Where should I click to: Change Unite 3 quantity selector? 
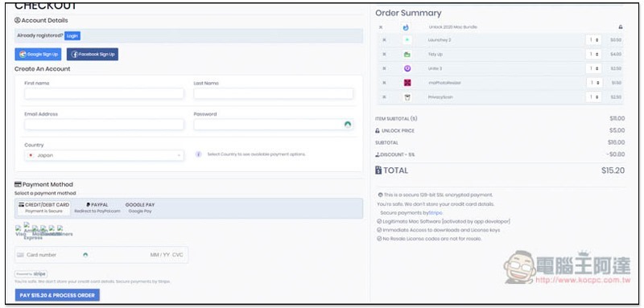593,68
